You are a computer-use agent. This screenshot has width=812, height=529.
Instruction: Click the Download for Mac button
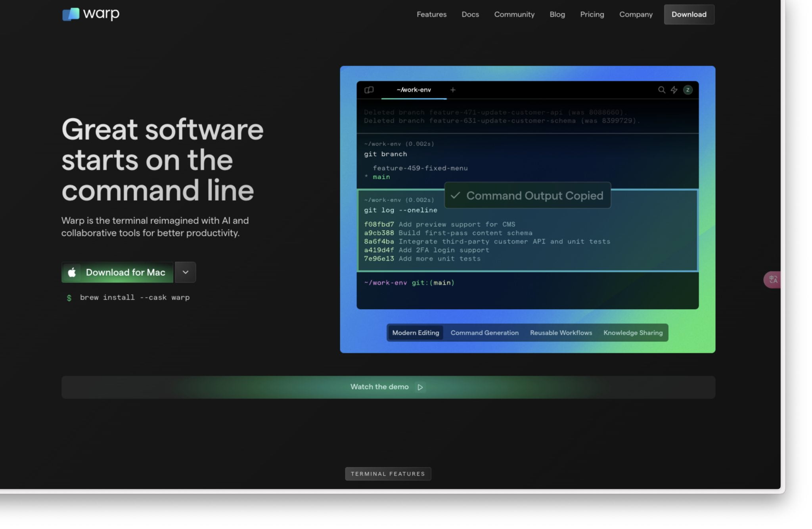125,272
